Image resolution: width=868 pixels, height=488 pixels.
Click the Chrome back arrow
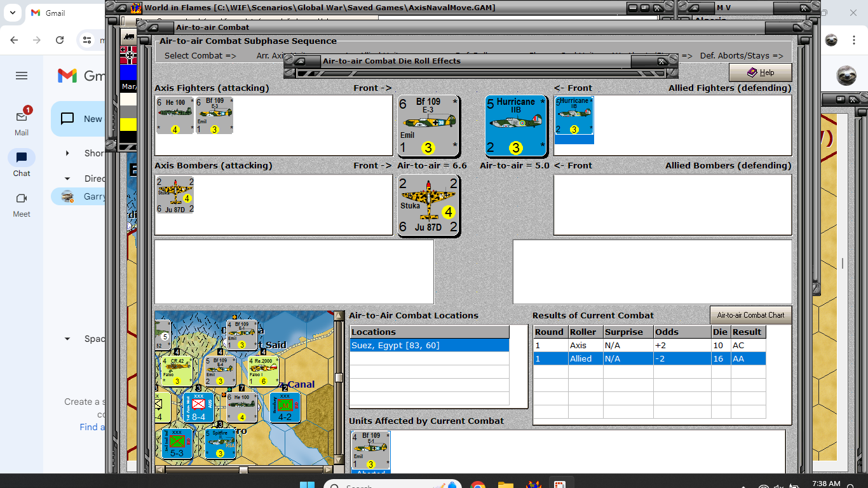tap(15, 40)
